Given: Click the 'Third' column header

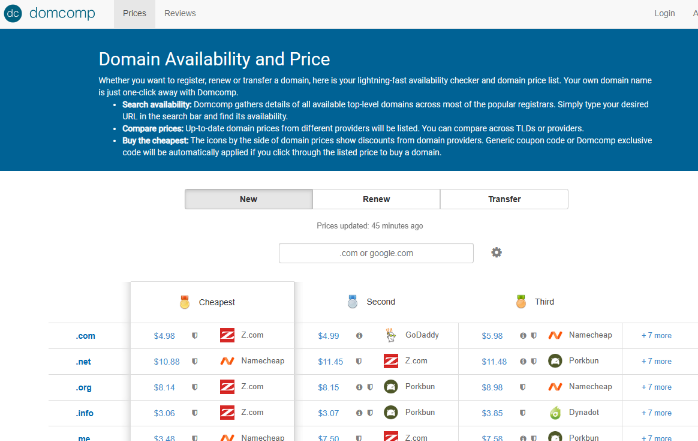Looking at the screenshot, I should 544,302.
